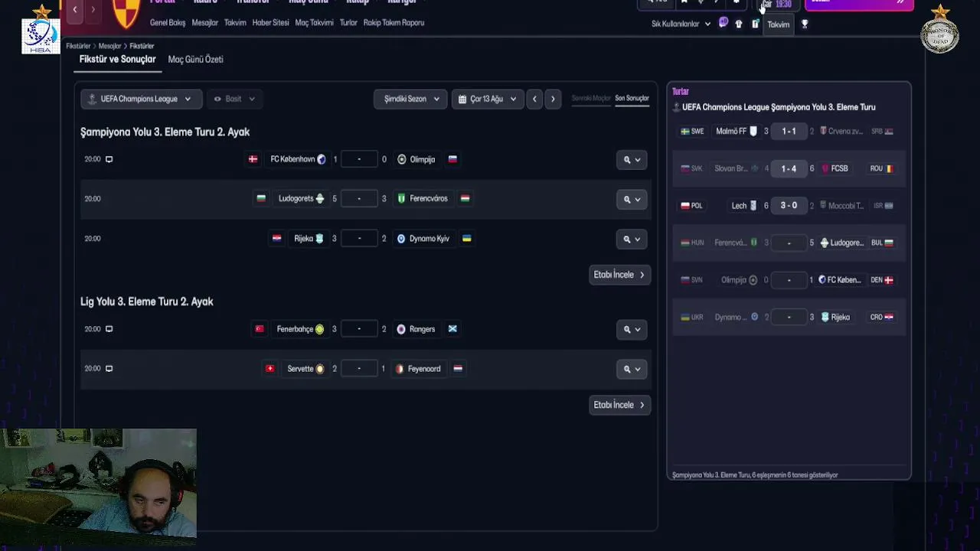The width and height of the screenshot is (980, 551).
Task: Open the Takvim submenu link
Action: pos(235,23)
